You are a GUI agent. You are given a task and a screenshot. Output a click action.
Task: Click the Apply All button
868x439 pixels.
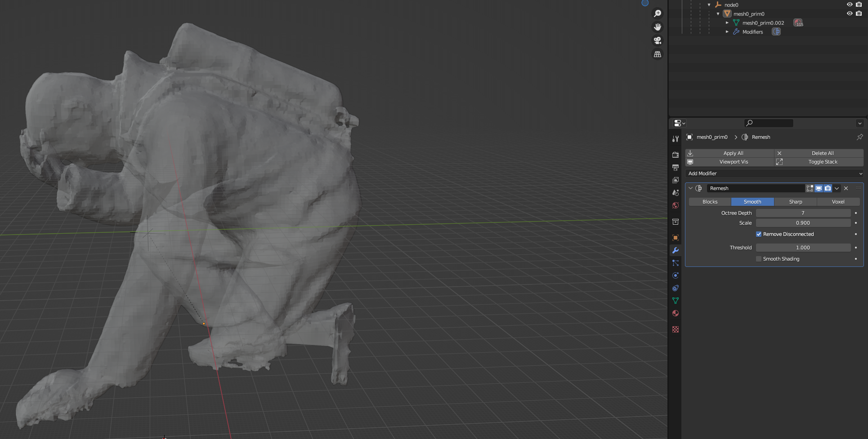pos(729,153)
